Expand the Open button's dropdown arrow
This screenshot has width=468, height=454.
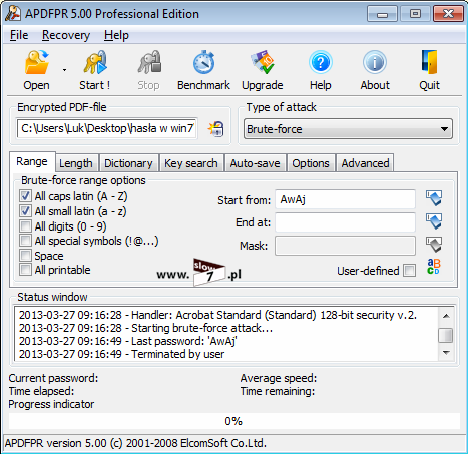[x=64, y=70]
